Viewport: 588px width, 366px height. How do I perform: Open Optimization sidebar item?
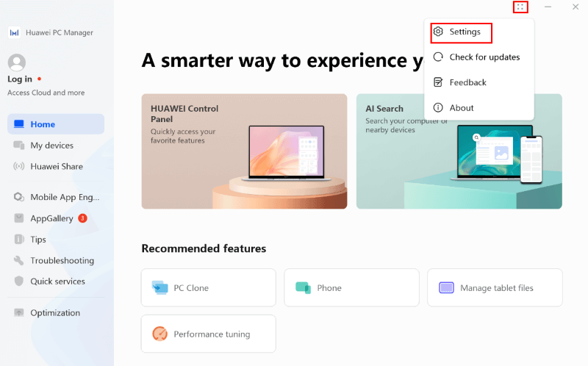(56, 313)
